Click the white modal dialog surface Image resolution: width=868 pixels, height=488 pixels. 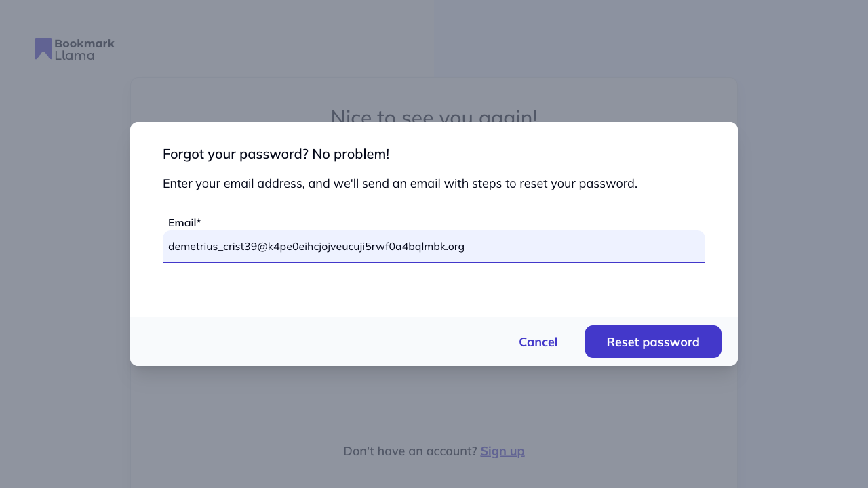(x=434, y=291)
